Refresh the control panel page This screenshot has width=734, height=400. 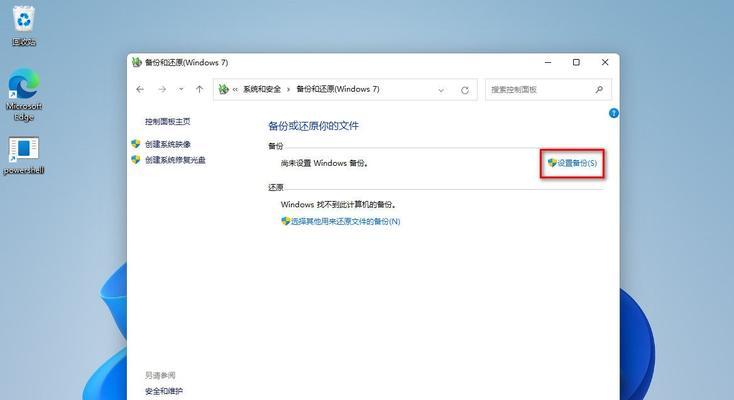point(465,90)
